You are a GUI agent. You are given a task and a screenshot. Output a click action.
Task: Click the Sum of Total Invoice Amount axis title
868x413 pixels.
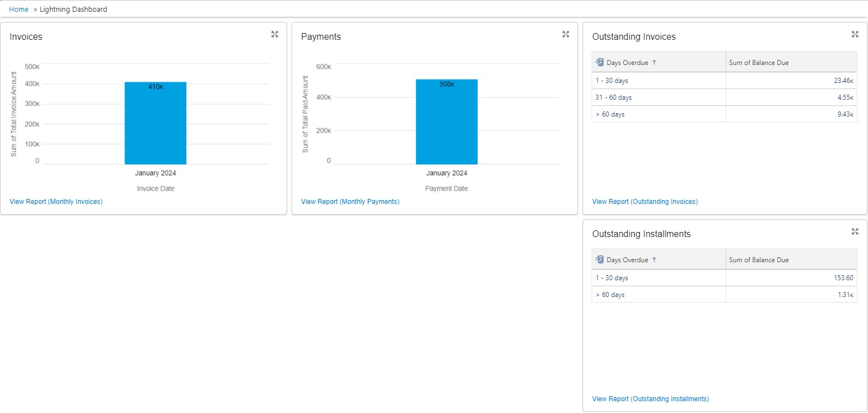click(x=14, y=114)
